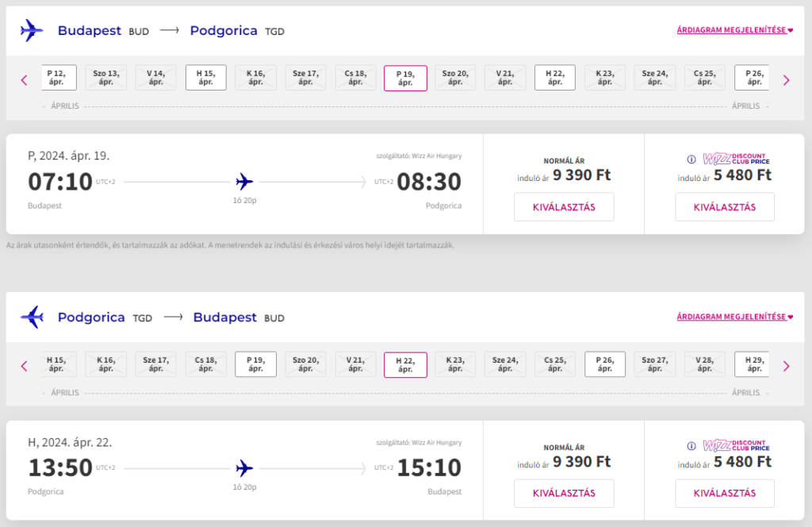Open outbound WIZZ Discount Club info icon
This screenshot has height=527, width=812.
click(691, 159)
